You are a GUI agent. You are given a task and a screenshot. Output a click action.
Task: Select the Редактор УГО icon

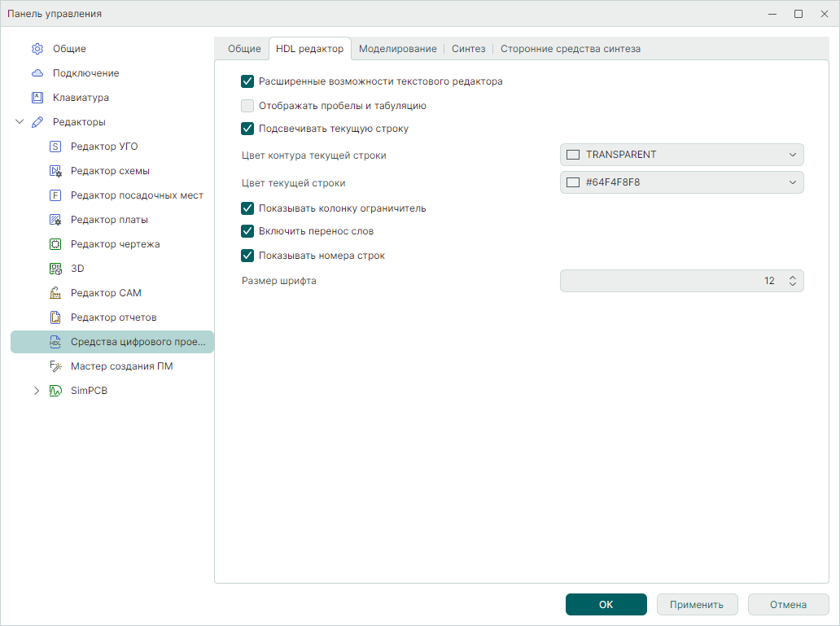pyautogui.click(x=55, y=147)
